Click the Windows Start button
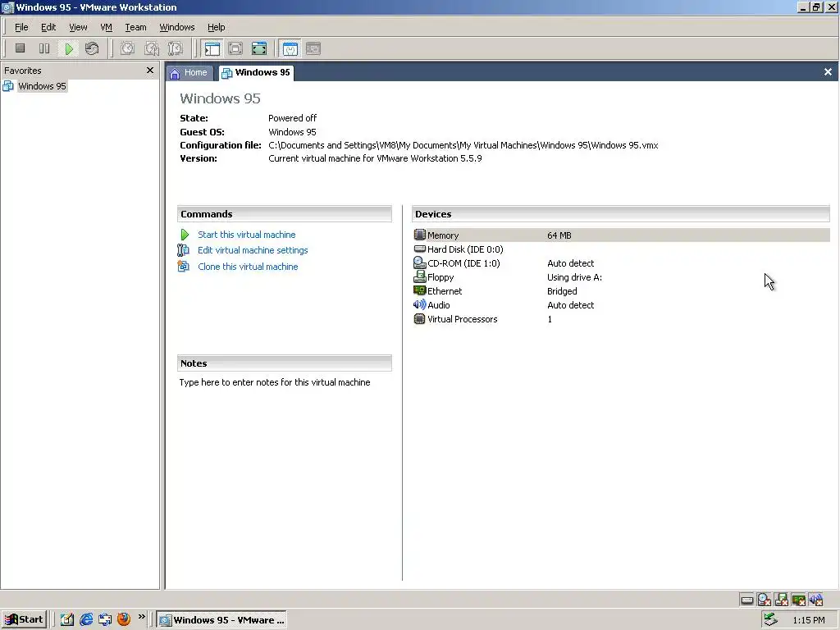The image size is (840, 630). tap(24, 620)
